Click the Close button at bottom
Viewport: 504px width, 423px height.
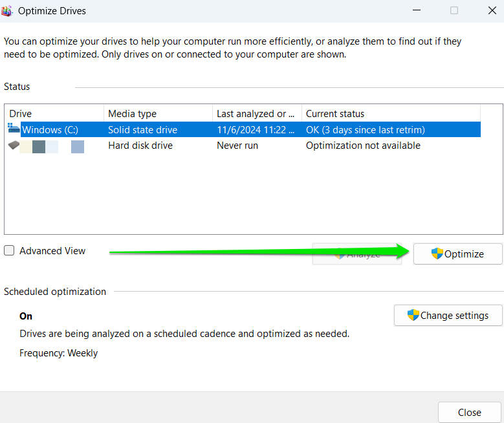click(x=469, y=412)
